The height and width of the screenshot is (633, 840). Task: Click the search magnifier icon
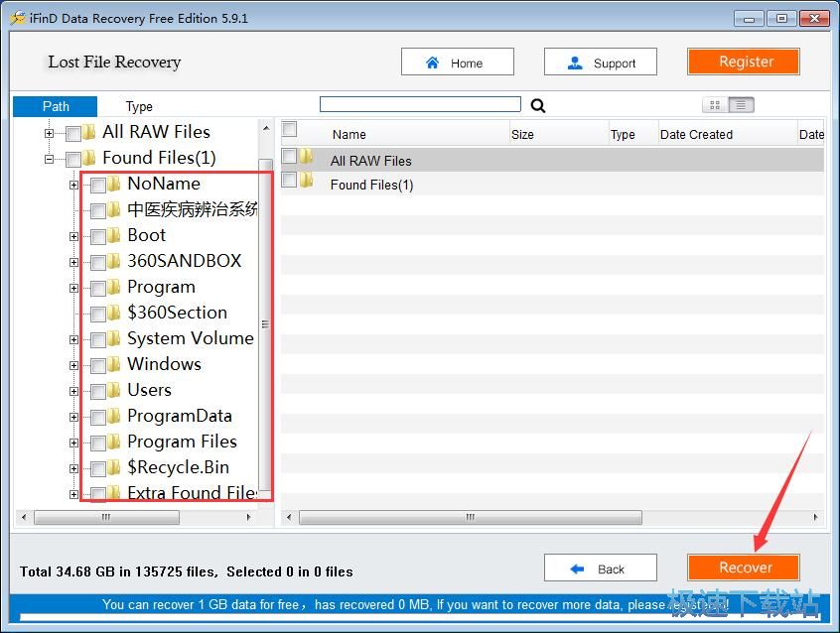tap(536, 104)
